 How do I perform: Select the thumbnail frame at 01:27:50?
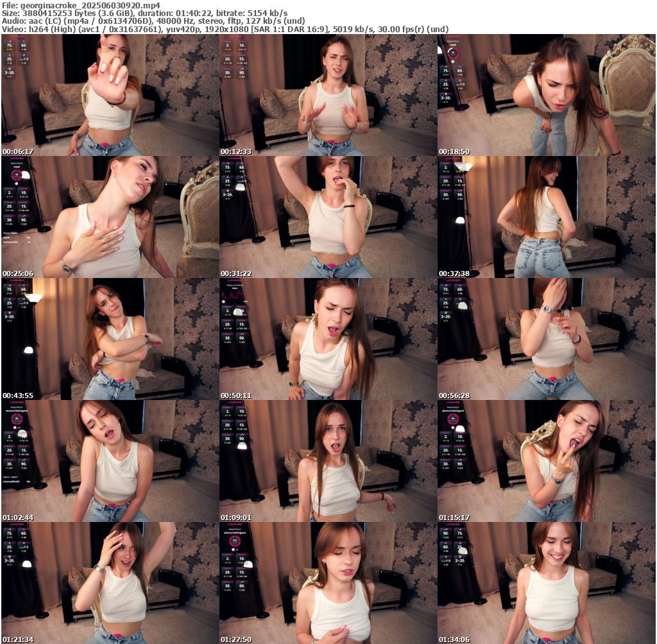tap(328, 583)
